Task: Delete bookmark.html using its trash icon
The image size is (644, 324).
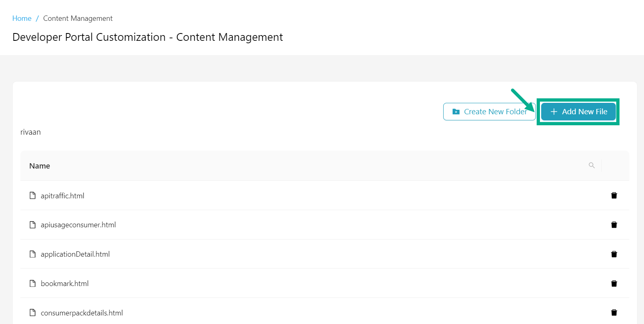Action: (614, 283)
